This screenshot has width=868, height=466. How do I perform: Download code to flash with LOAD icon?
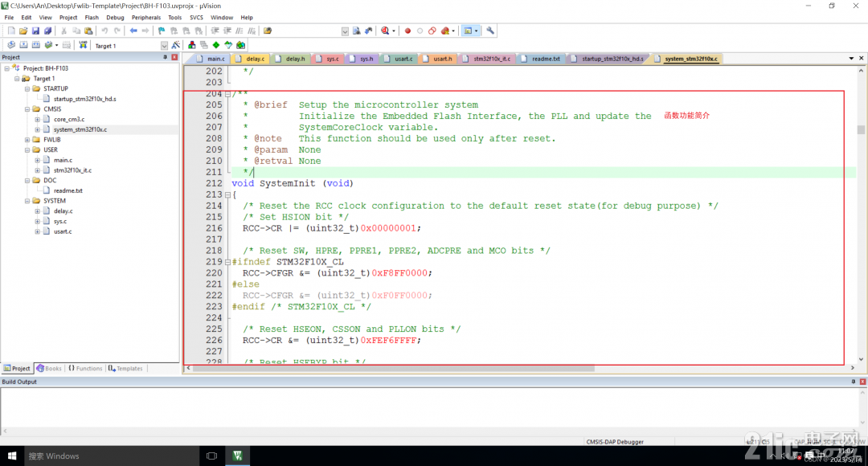pyautogui.click(x=83, y=45)
